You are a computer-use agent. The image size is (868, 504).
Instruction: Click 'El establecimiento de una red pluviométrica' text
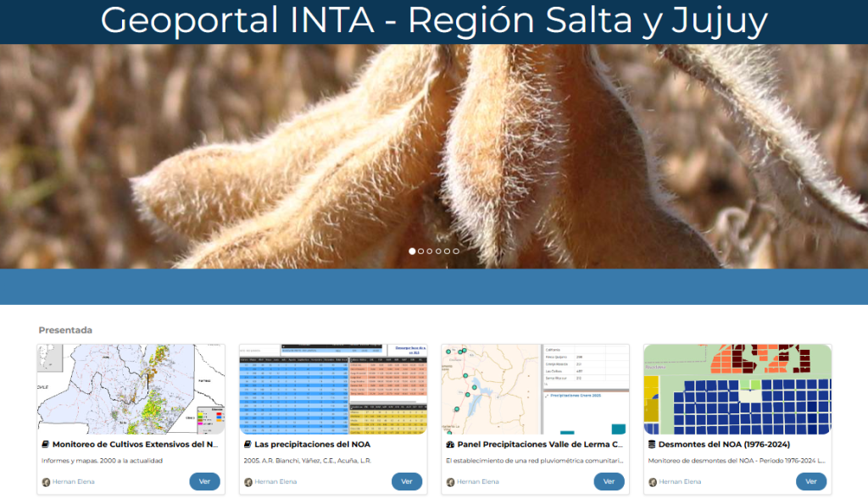tap(534, 460)
